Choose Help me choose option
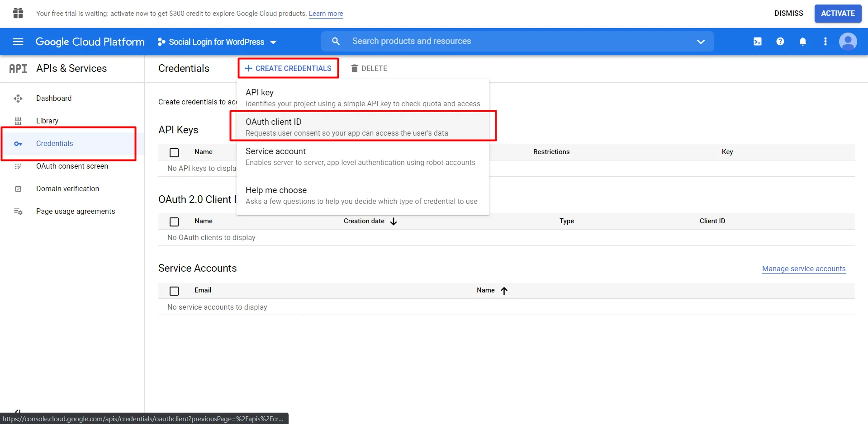The width and height of the screenshot is (868, 424). tap(363, 195)
